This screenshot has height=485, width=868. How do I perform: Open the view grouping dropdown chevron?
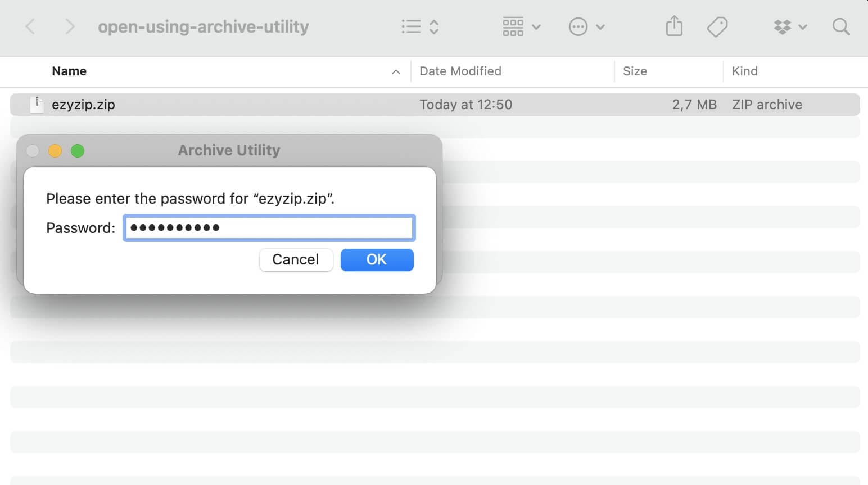(x=536, y=27)
